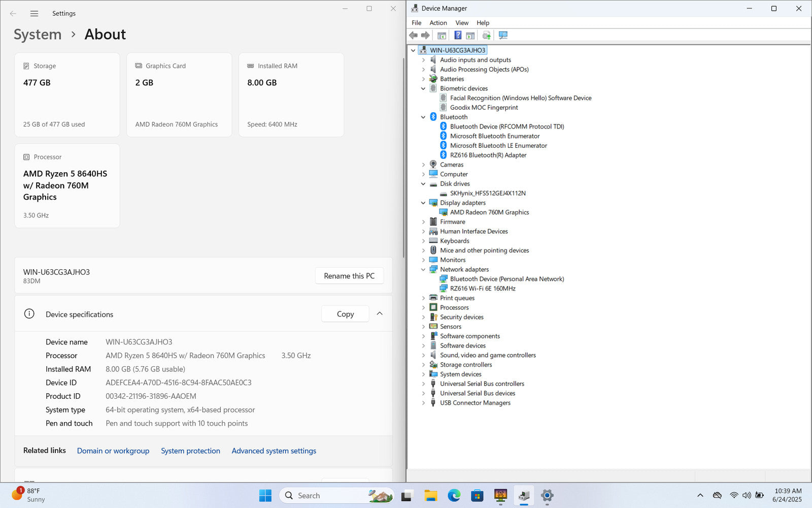The image size is (812, 508).
Task: Select Microsoft Bluetooth LE Enumerator
Action: tap(498, 146)
